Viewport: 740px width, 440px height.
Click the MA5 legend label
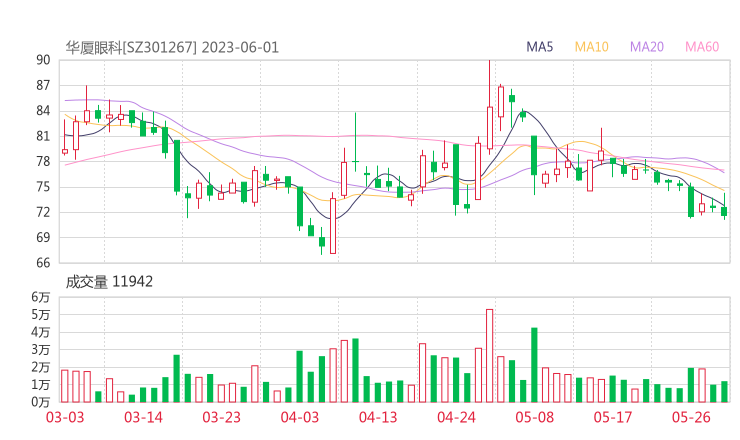(x=539, y=47)
